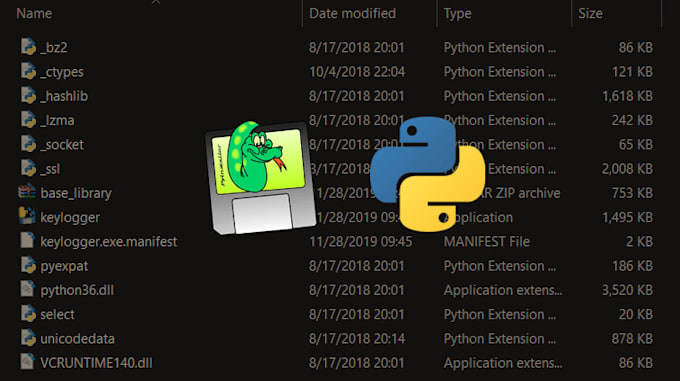680x381 pixels.
Task: Click the 10/4/2018 22:04 date of _ctypes
Action: (357, 72)
